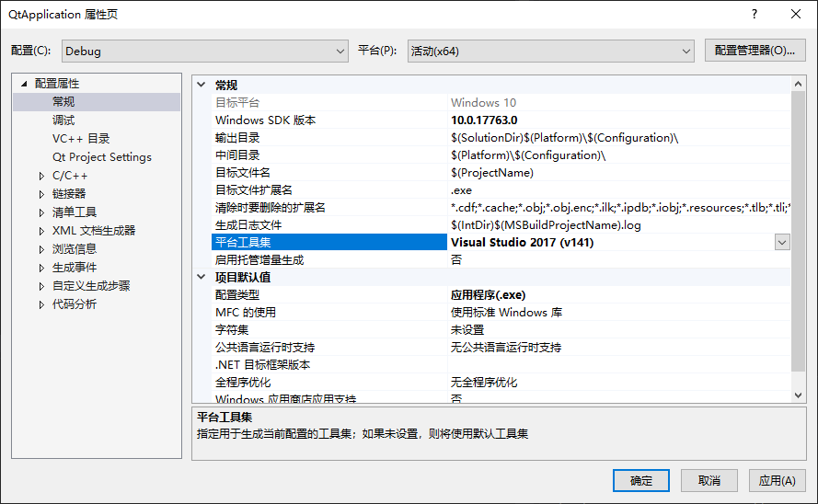Click the 应用(A) button
Viewport: 818px width, 504px height.
pyautogui.click(x=778, y=480)
